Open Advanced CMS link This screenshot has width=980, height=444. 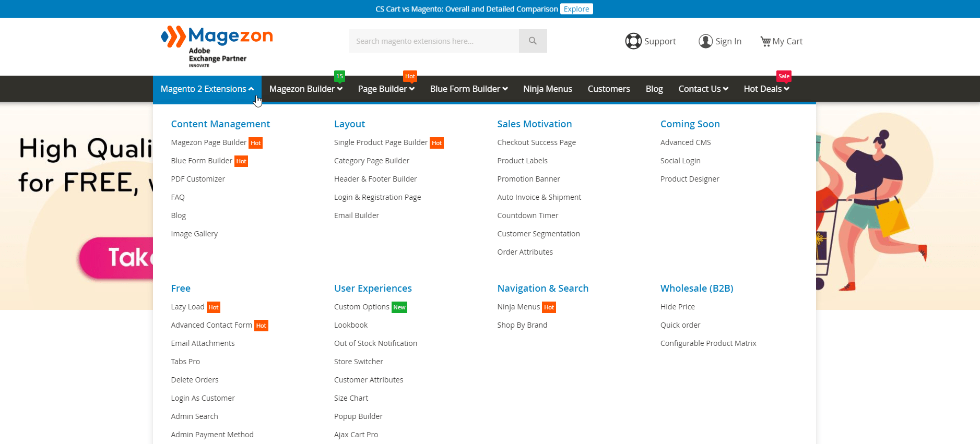tap(686, 142)
